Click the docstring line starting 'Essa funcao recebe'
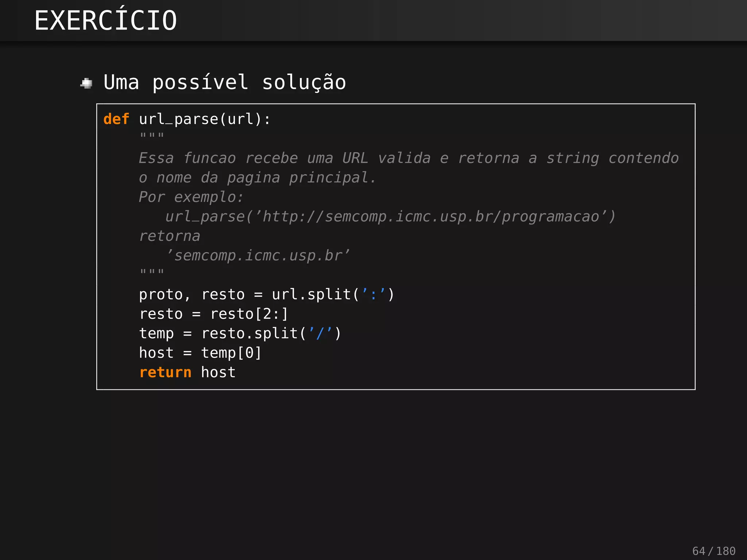 [409, 158]
